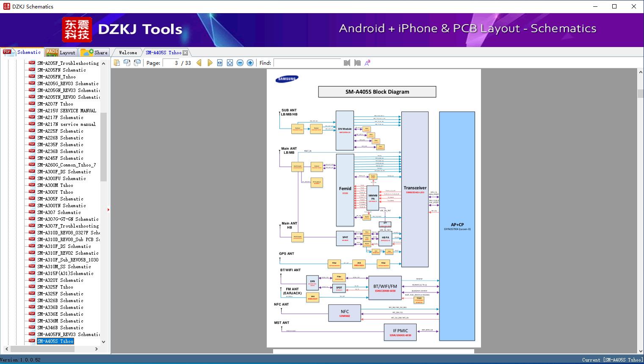Open SM-A310F_DS Schematic
This screenshot has width=644, height=364.
click(x=64, y=246)
